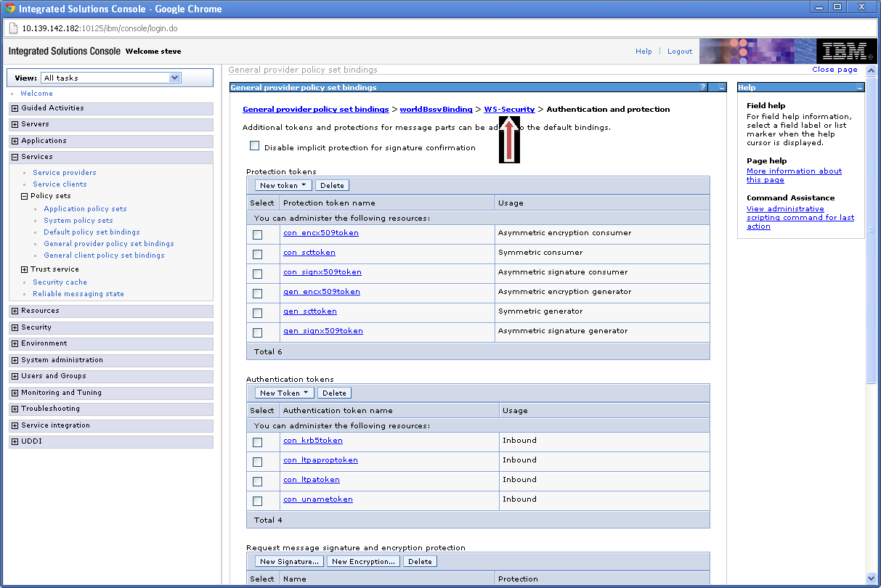
Task: Open the New token dropdown in Protection tokens
Action: pyautogui.click(x=283, y=185)
